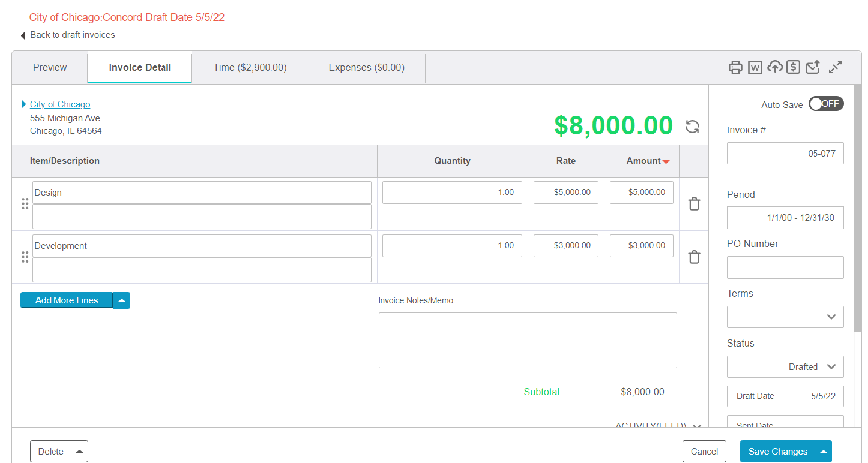The height and width of the screenshot is (463, 868).
Task: Switch to the Preview tab
Action: click(50, 68)
